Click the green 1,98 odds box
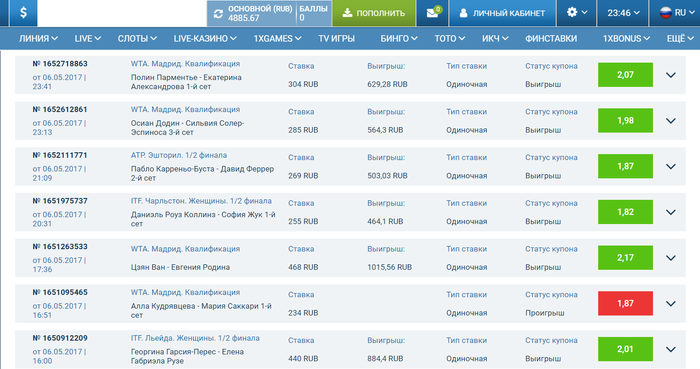700x369 pixels. point(625,120)
